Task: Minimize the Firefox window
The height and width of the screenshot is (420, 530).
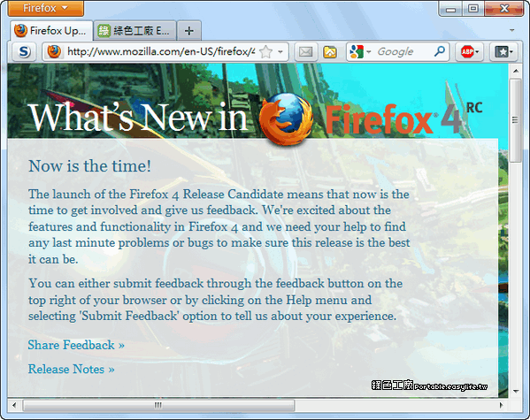Action: click(450, 9)
